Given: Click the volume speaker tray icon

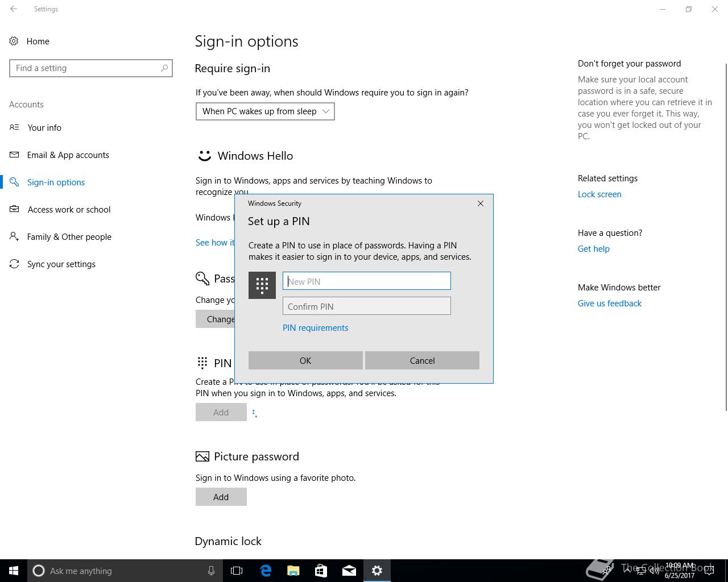Looking at the screenshot, I should click(654, 571).
